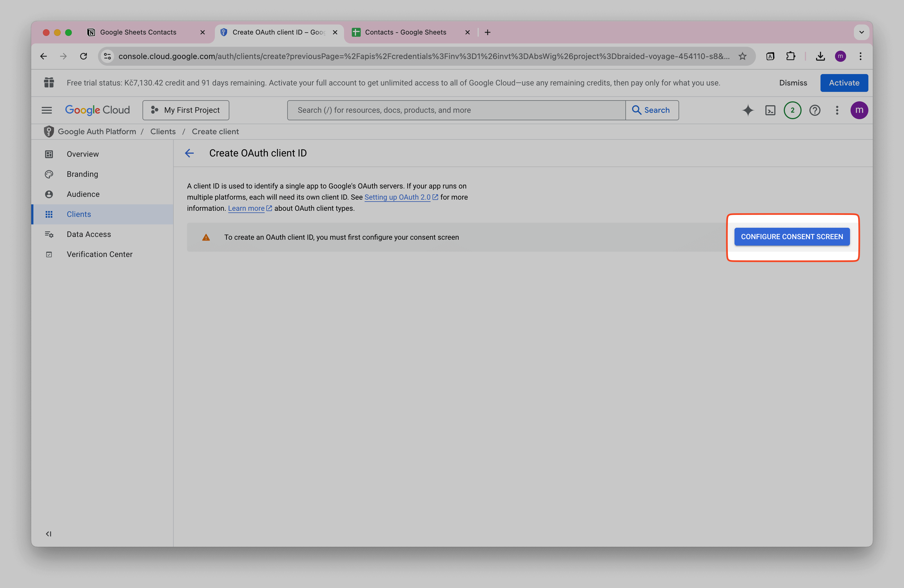The width and height of the screenshot is (904, 588).
Task: Activate Cloud Shell terminal icon
Action: pyautogui.click(x=770, y=110)
